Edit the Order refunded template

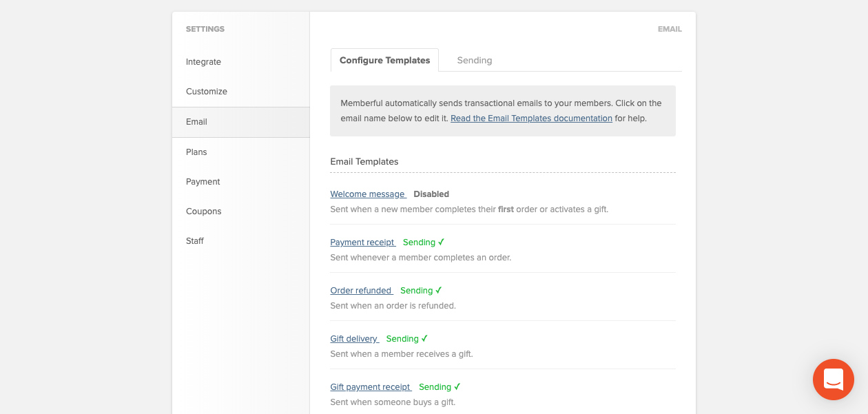click(x=361, y=291)
